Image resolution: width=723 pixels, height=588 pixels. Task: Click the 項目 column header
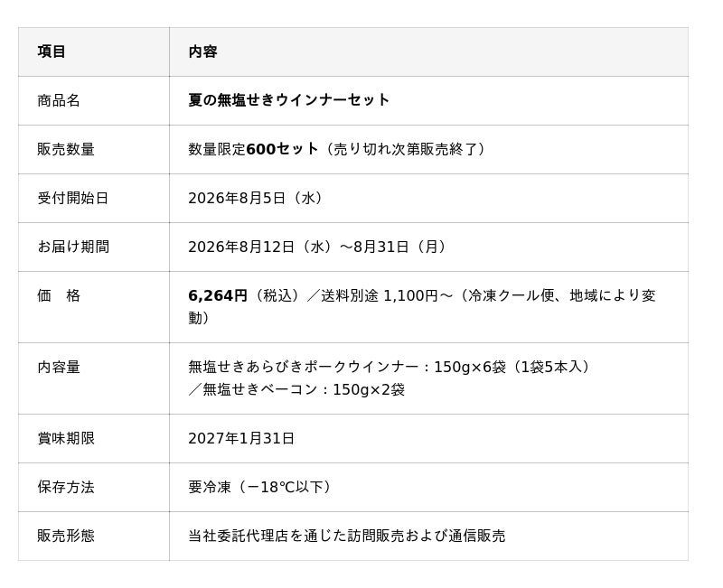click(x=52, y=51)
